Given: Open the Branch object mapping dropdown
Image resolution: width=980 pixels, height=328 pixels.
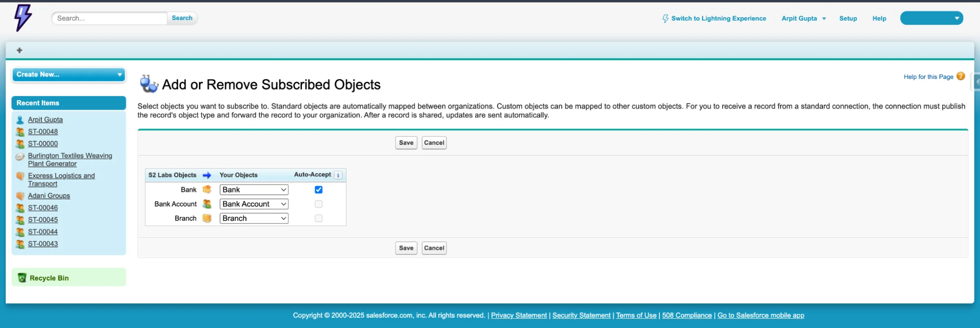Looking at the screenshot, I should (253, 218).
